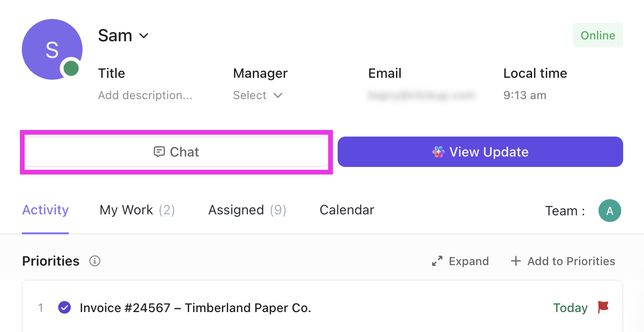Viewport: 644px width, 332px height.
Task: Open the dropdown arrow next to Sam
Action: pos(144,36)
